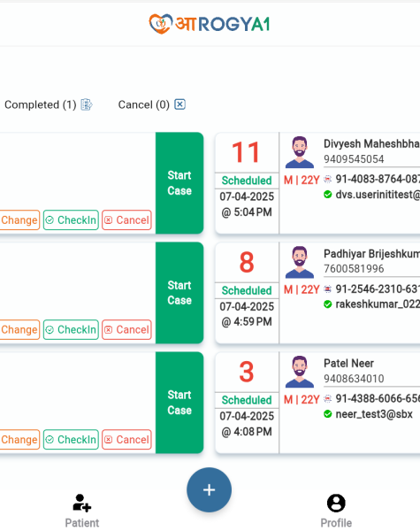Open the Profile icon in bottom bar
This screenshot has width=420, height=531.
(x=336, y=503)
